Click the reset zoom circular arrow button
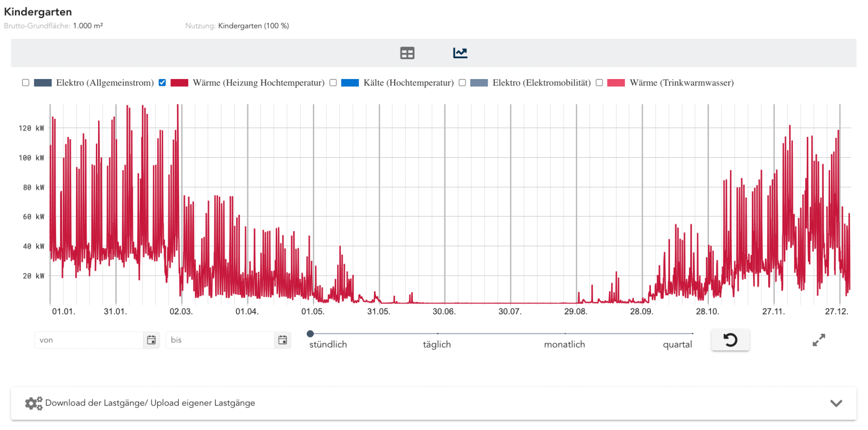This screenshot has height=430, width=868. [x=730, y=340]
